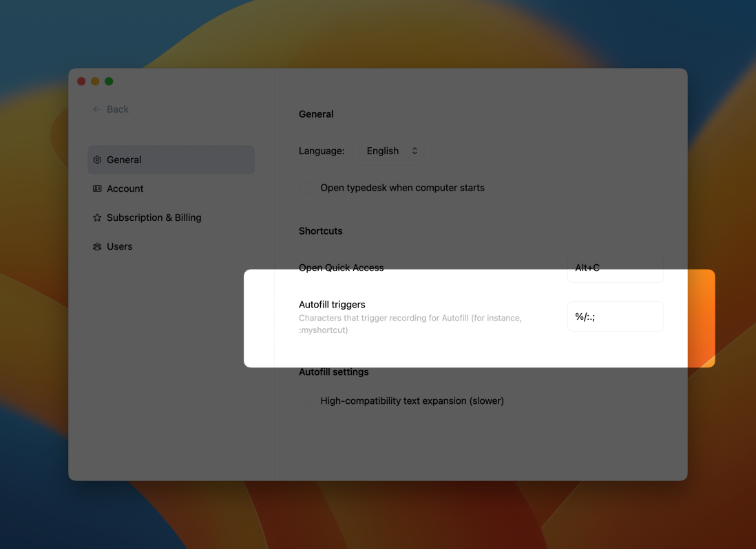This screenshot has width=756, height=549.
Task: Select a different language from the English dropdown
Action: pos(389,151)
